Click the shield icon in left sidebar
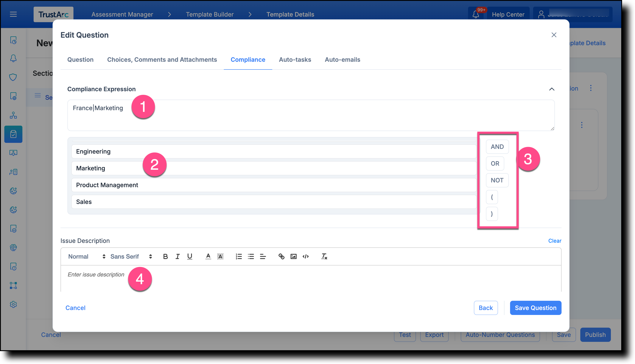The width and height of the screenshot is (635, 364). tap(13, 77)
